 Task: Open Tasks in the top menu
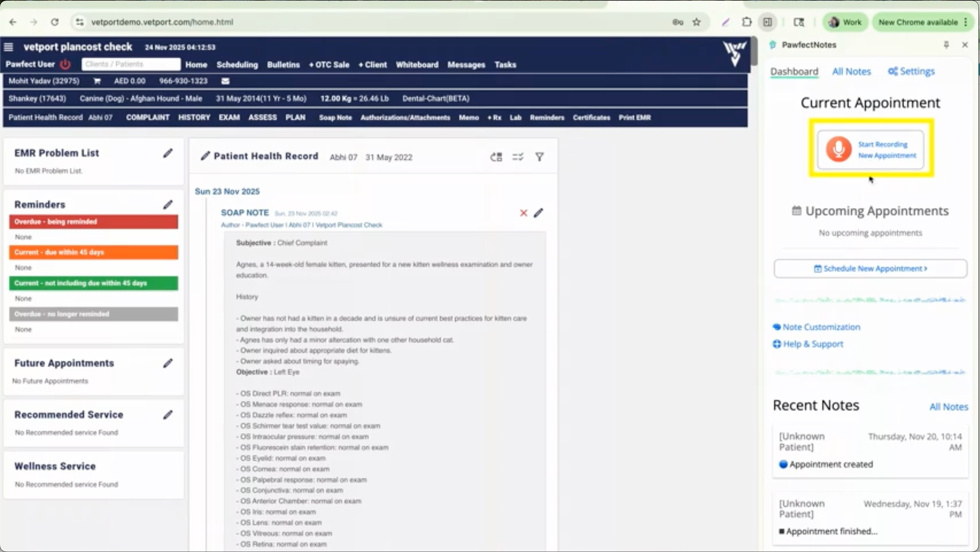505,65
